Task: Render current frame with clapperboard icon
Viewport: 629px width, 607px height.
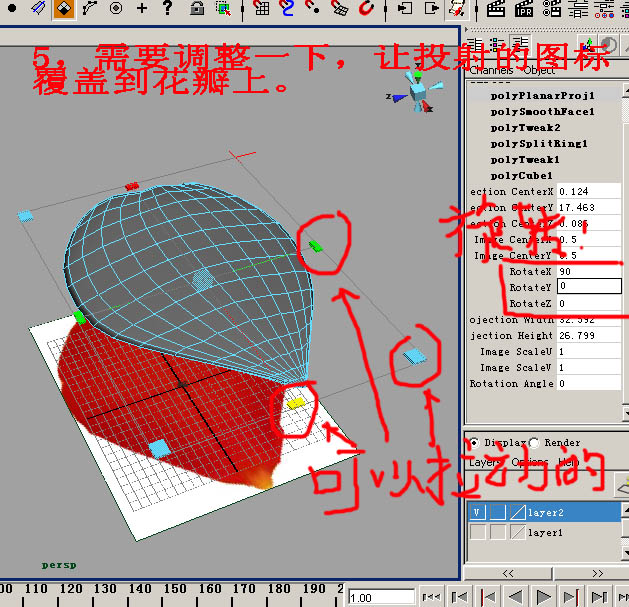Action: (x=496, y=8)
